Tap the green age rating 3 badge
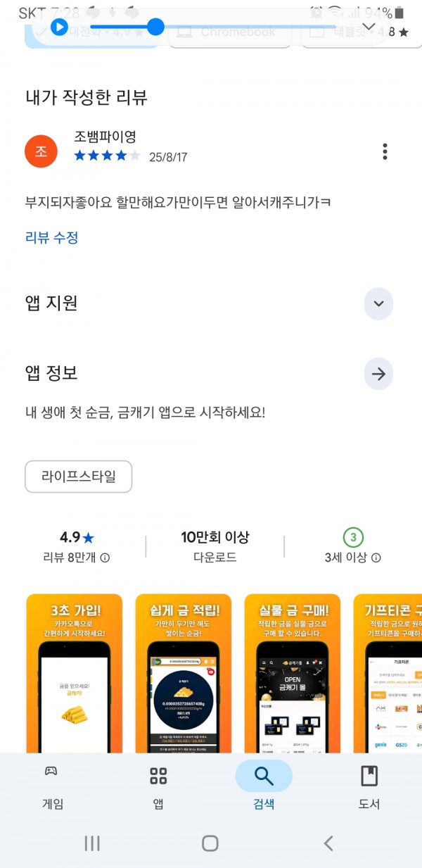Viewport: 422px width, 868px height. (x=353, y=538)
